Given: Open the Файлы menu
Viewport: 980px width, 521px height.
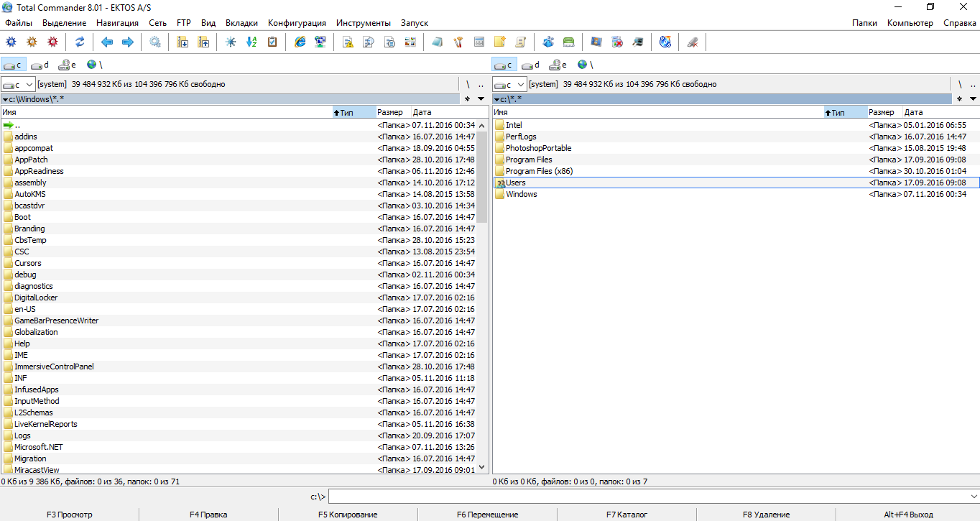Looking at the screenshot, I should point(19,23).
